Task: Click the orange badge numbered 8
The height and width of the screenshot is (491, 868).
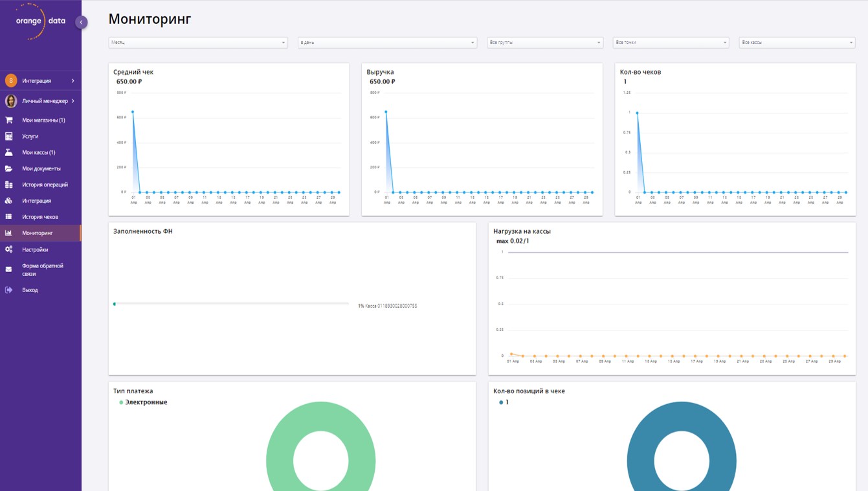Action: click(11, 81)
